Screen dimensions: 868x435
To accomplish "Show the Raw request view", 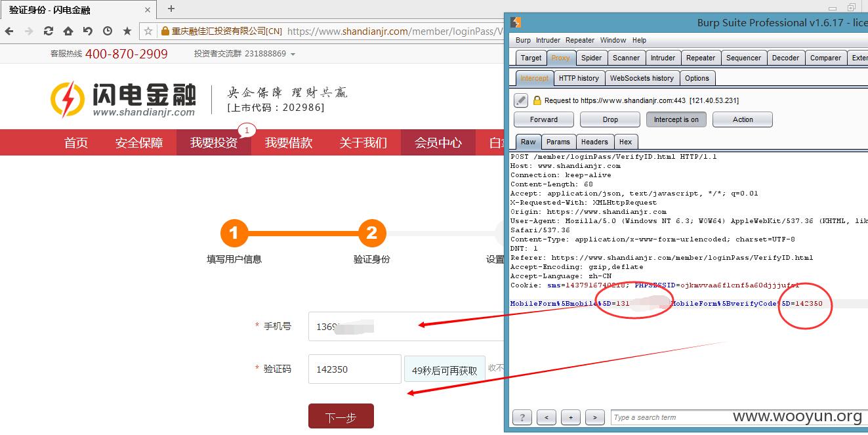I will [x=528, y=142].
